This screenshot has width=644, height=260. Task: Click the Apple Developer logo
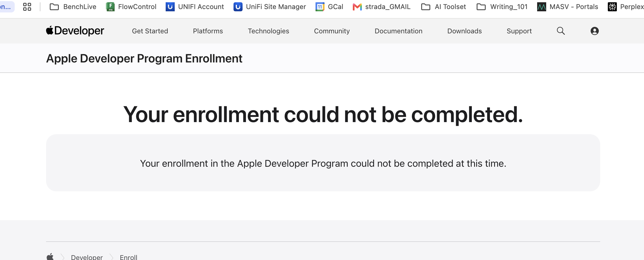[75, 31]
